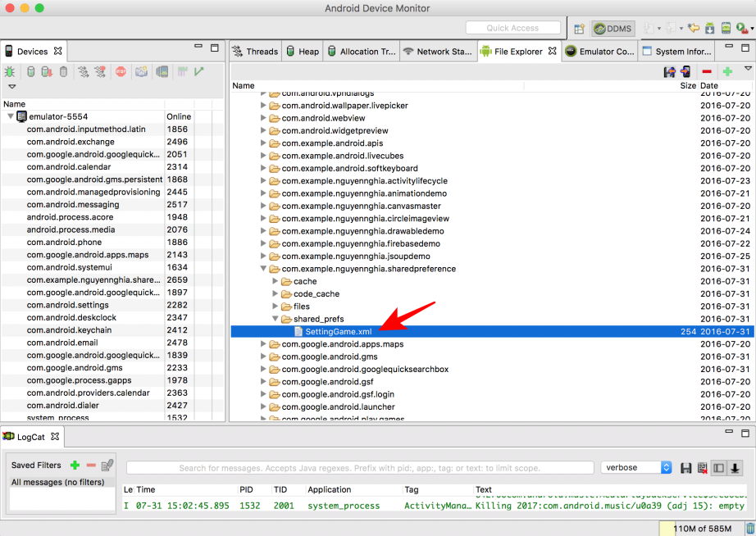The image size is (756, 536).
Task: Click the debug selected process bug icon
Action: pyautogui.click(x=10, y=72)
